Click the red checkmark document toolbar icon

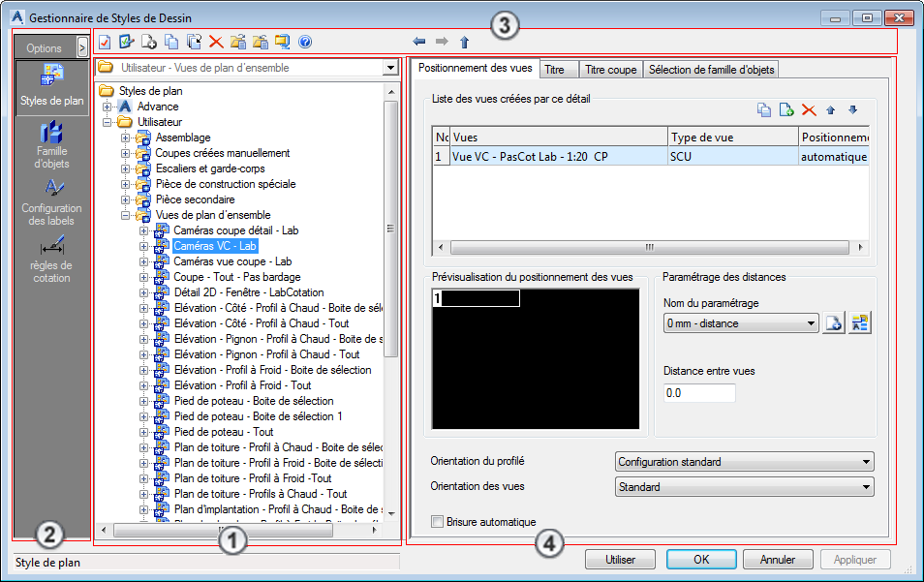click(105, 42)
